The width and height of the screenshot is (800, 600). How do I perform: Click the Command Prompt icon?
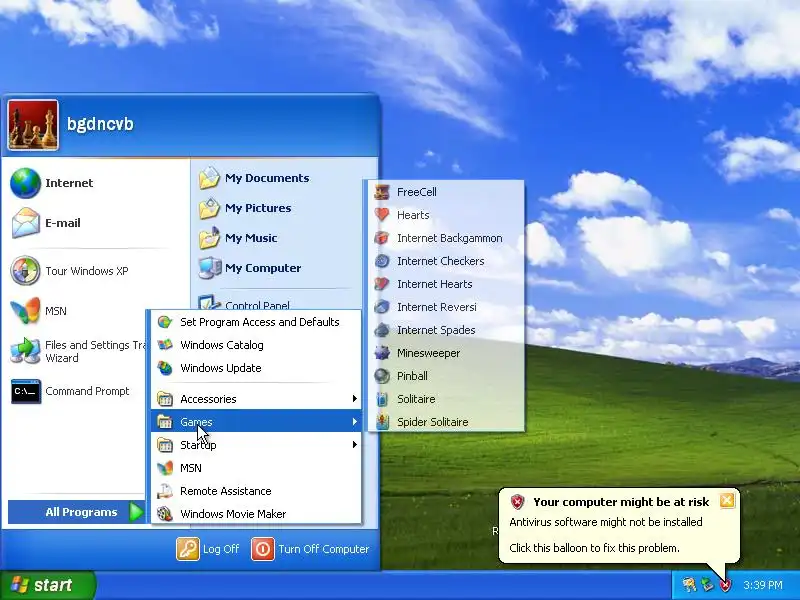click(26, 391)
